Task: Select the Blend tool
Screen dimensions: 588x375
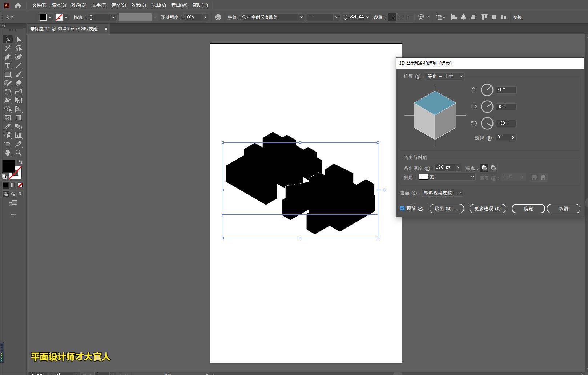Action: pyautogui.click(x=19, y=126)
